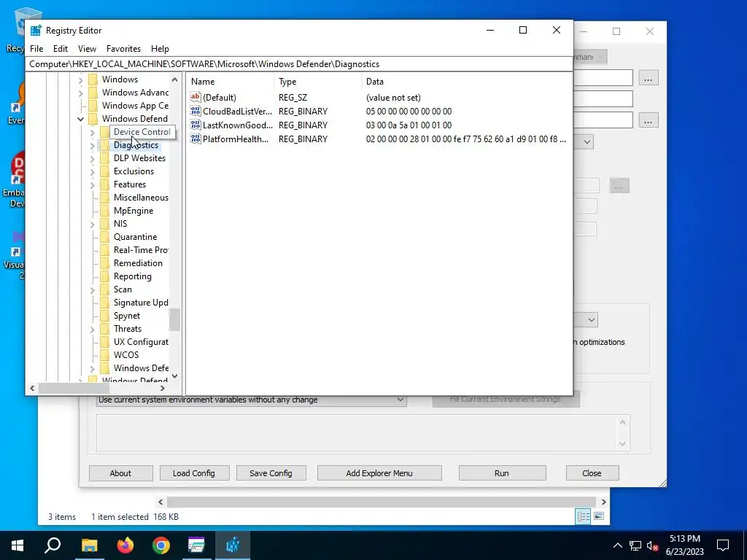The image size is (747, 560).
Task: Click the Name column header
Action: coord(231,82)
